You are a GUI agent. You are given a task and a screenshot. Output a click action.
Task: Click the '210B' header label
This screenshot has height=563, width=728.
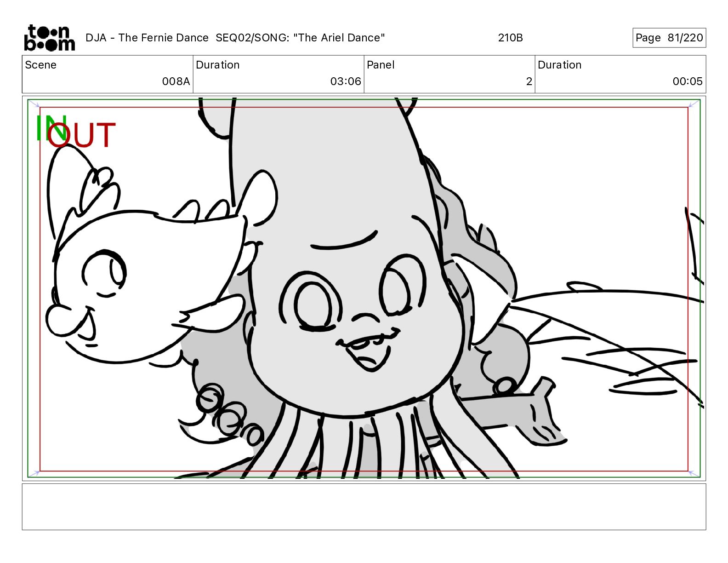pos(510,38)
